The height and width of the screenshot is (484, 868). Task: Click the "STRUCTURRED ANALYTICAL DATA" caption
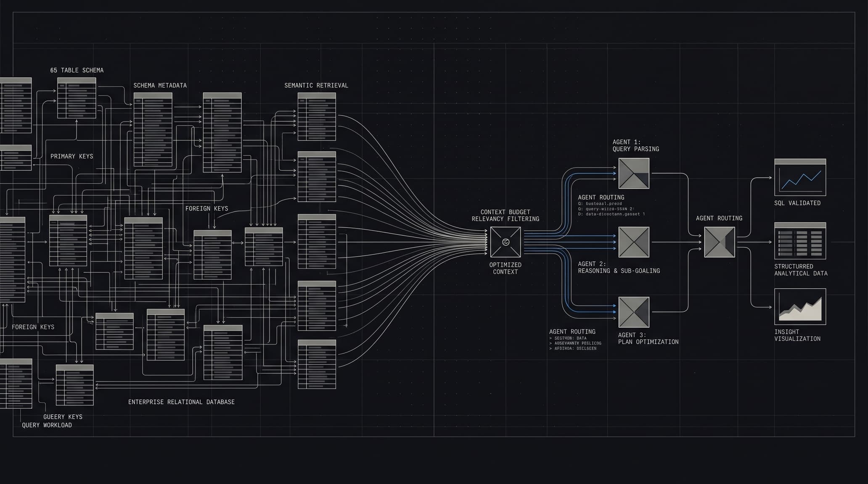(x=801, y=270)
